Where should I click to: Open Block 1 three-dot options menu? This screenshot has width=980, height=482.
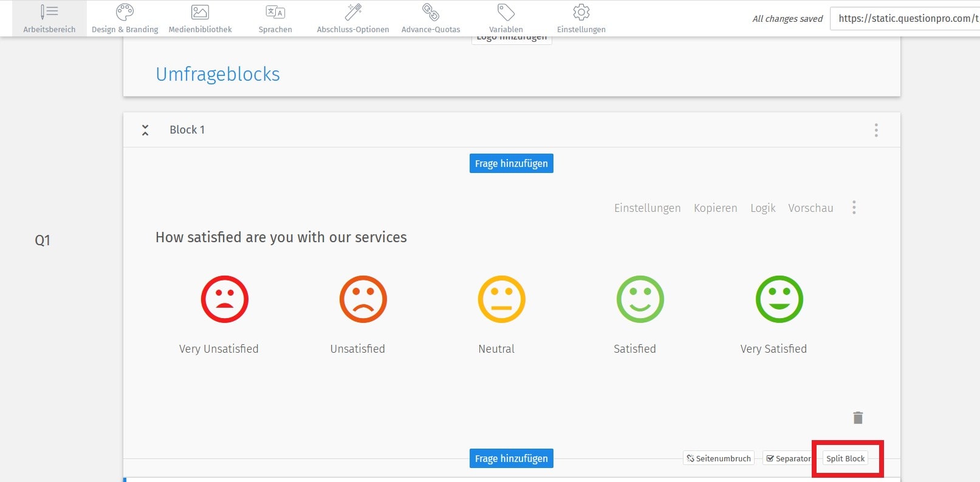click(x=876, y=130)
